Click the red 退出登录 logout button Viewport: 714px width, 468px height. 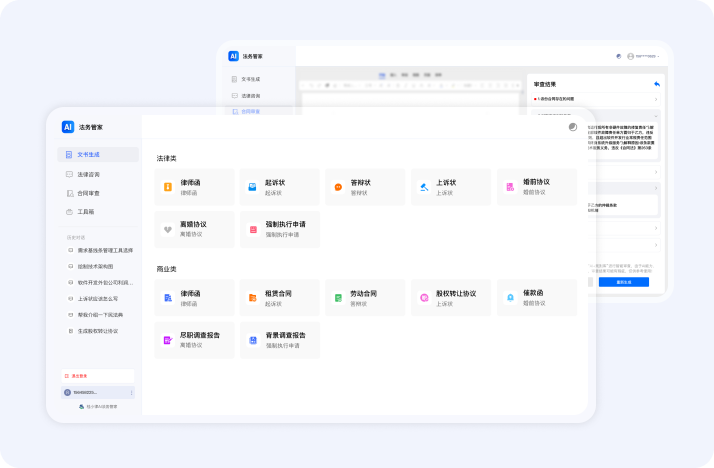pyautogui.click(x=97, y=376)
